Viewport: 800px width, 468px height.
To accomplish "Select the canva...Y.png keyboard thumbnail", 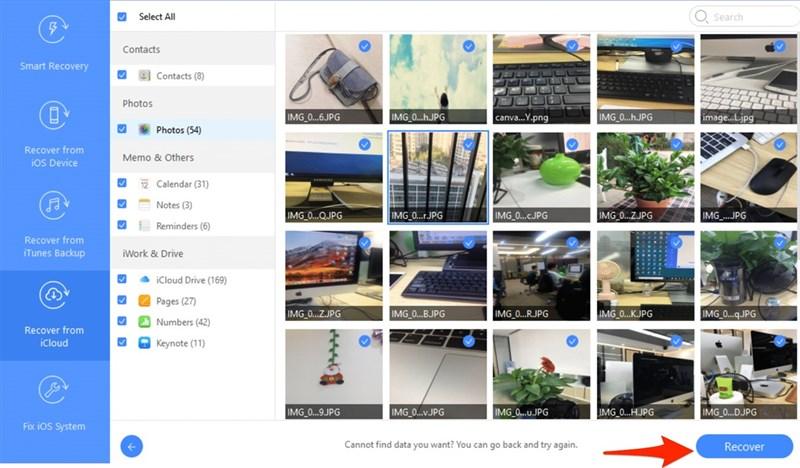I will pyautogui.click(x=541, y=79).
